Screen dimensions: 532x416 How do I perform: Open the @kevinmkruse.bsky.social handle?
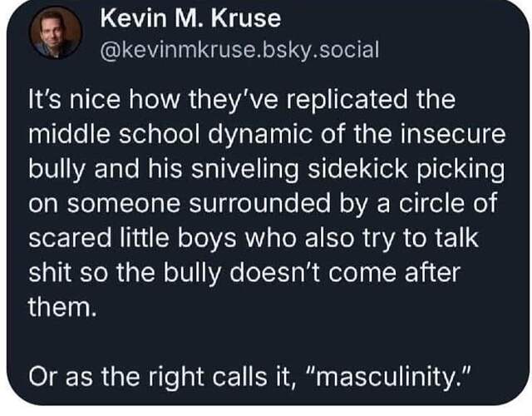(x=239, y=50)
